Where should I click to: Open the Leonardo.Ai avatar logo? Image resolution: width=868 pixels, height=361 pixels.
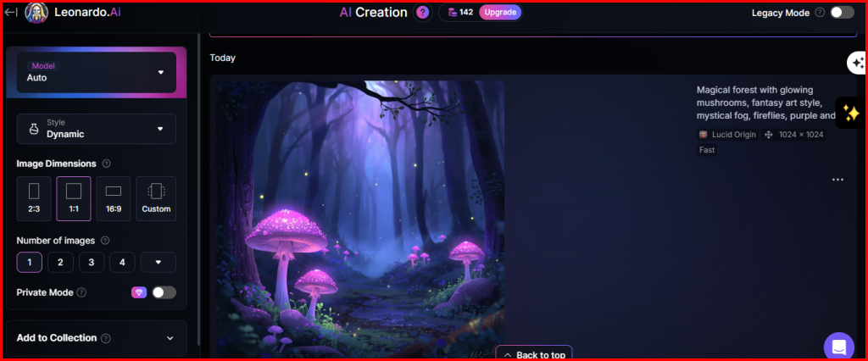pos(36,12)
